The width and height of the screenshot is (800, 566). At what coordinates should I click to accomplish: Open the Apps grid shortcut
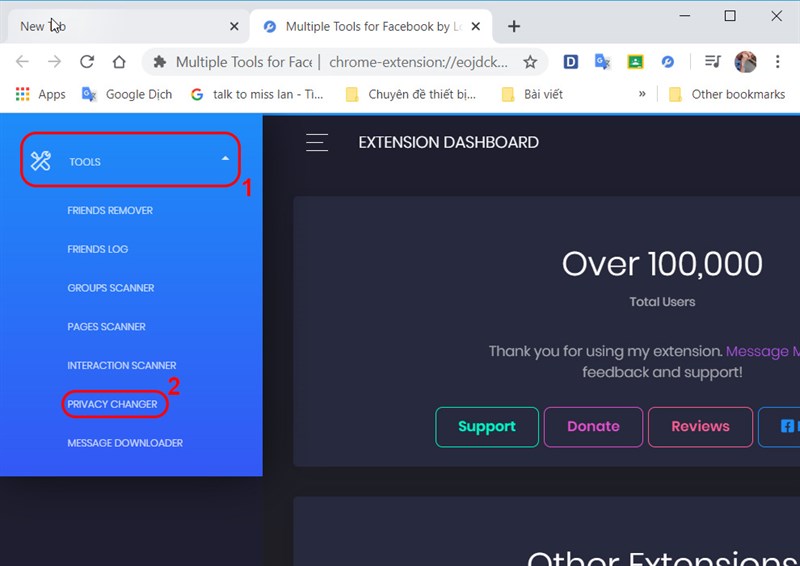[x=40, y=94]
